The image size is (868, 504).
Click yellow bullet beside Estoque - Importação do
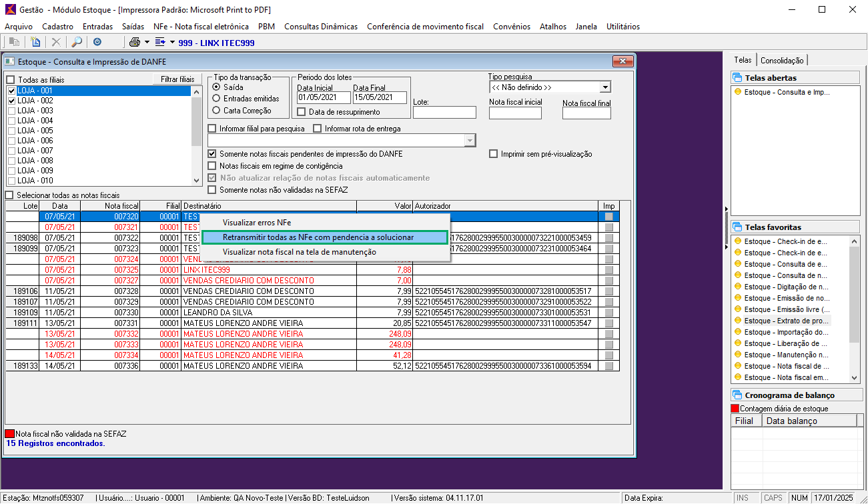(x=738, y=332)
